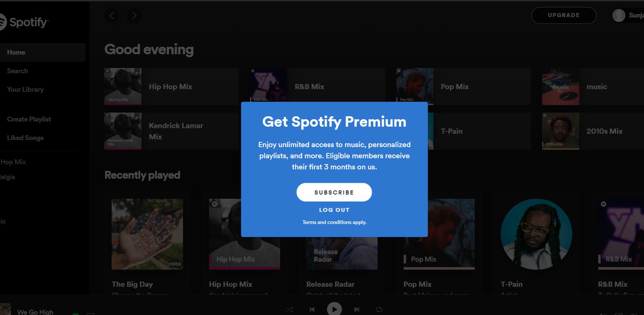The width and height of the screenshot is (644, 315).
Task: Open the Terms and conditions link
Action: (334, 222)
